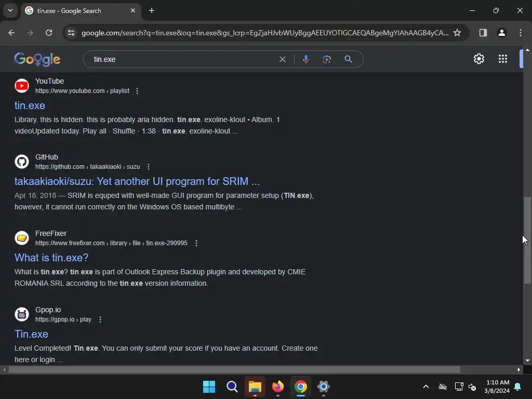Open more options for FreeFixer result
Viewport: 532px width, 399px height.
click(x=196, y=243)
